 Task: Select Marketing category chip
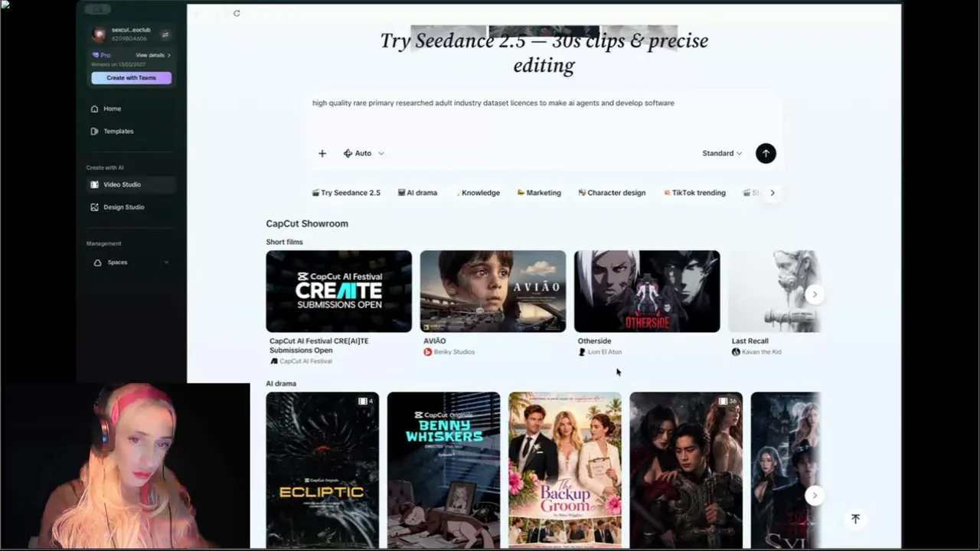click(539, 193)
